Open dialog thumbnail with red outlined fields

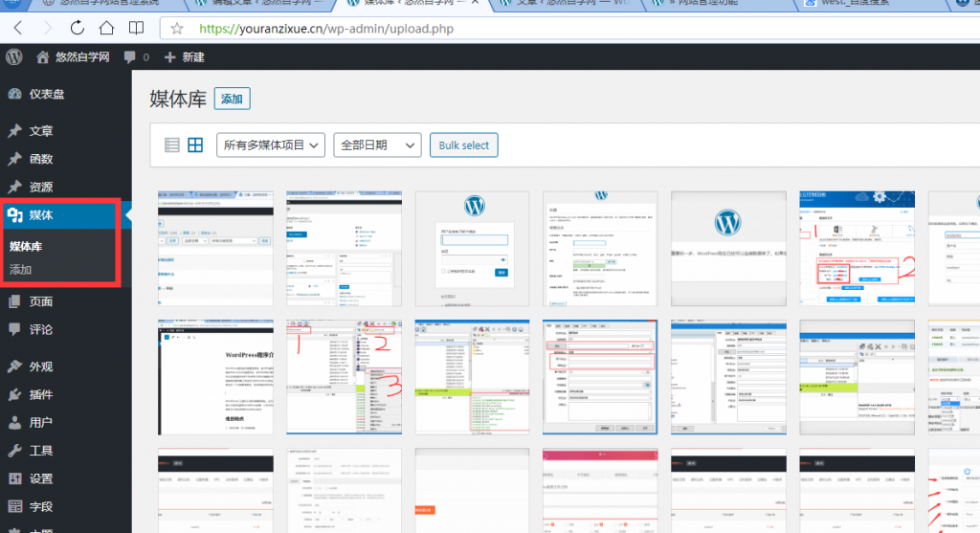point(600,377)
